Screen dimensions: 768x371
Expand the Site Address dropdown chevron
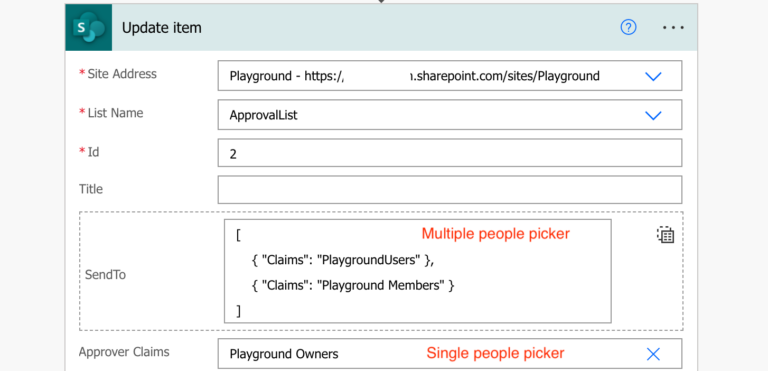(x=653, y=76)
